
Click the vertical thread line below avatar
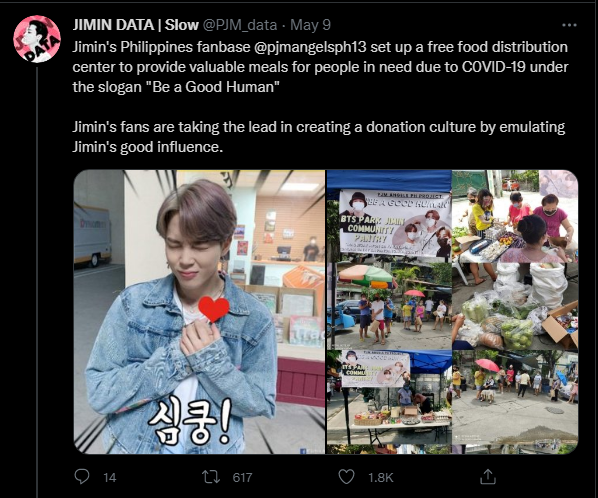coord(37,280)
